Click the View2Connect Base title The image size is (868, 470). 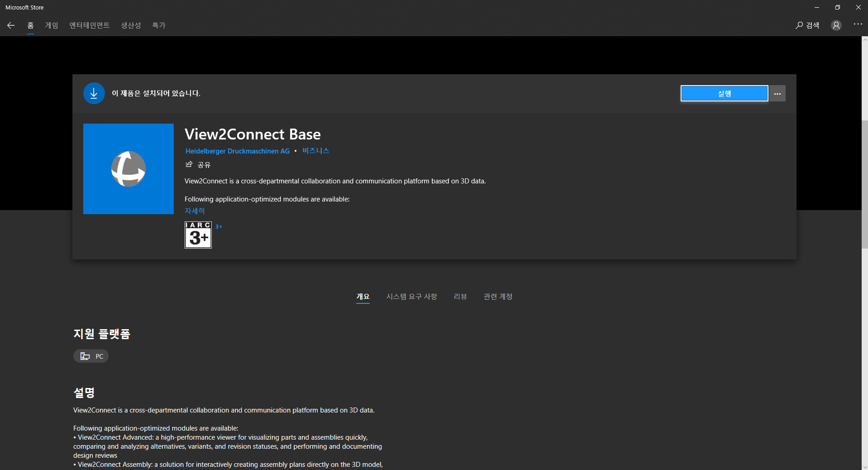253,134
